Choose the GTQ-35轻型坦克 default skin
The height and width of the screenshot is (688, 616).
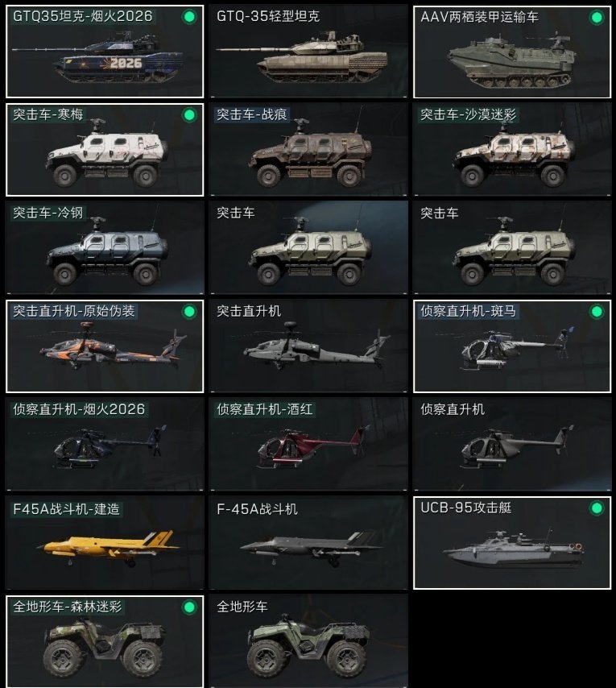point(308,52)
